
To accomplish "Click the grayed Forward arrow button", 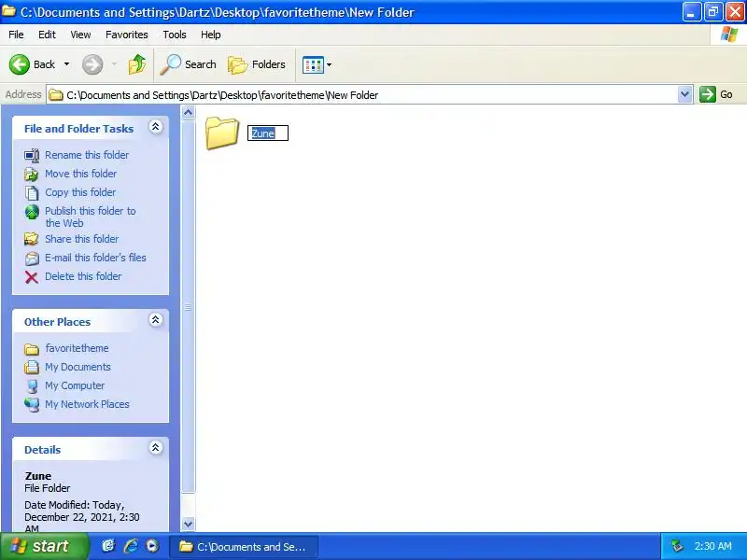I will (92, 64).
